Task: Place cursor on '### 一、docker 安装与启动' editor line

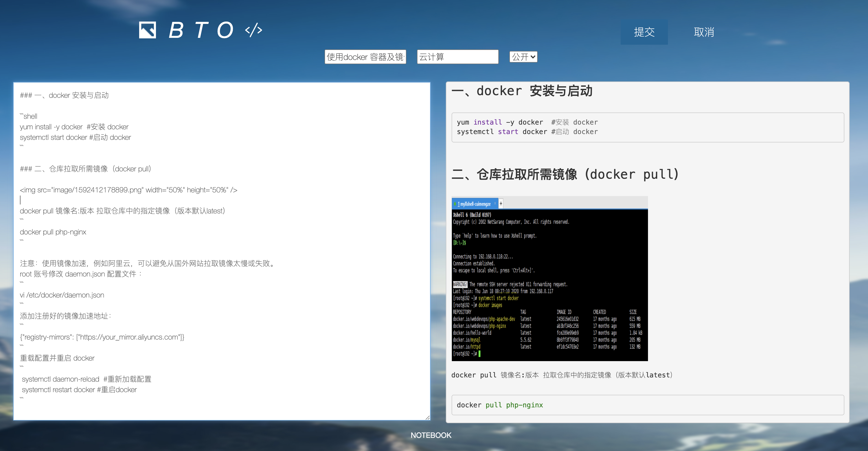Action: pos(64,95)
